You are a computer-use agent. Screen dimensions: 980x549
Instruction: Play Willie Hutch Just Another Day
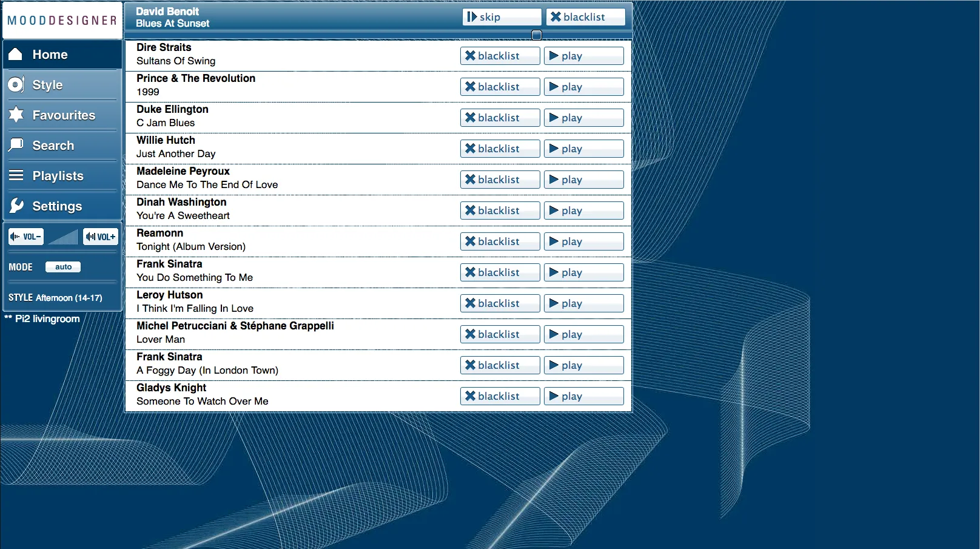point(584,149)
